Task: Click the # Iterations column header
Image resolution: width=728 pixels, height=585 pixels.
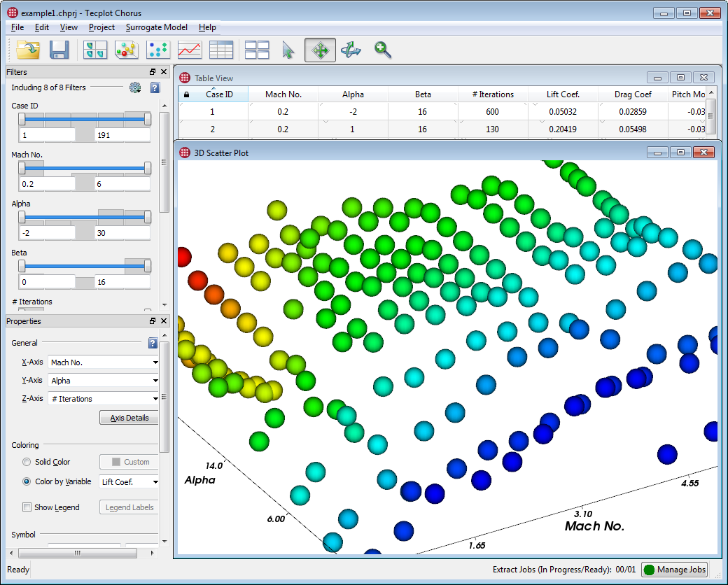Action: 493,94
